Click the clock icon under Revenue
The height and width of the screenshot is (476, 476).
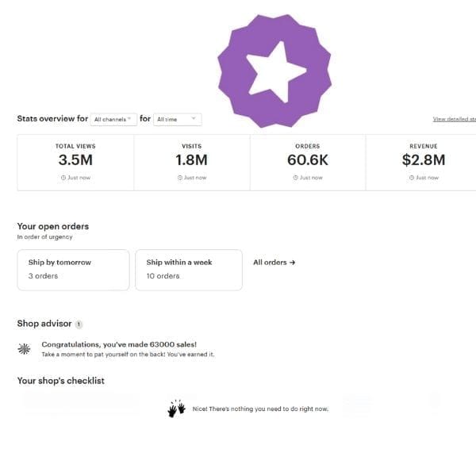click(412, 178)
